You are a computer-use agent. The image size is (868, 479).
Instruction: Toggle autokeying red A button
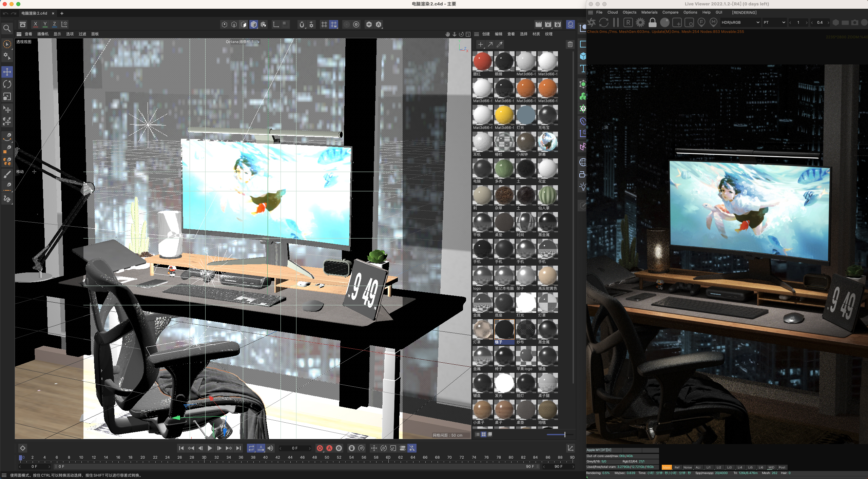(329, 448)
